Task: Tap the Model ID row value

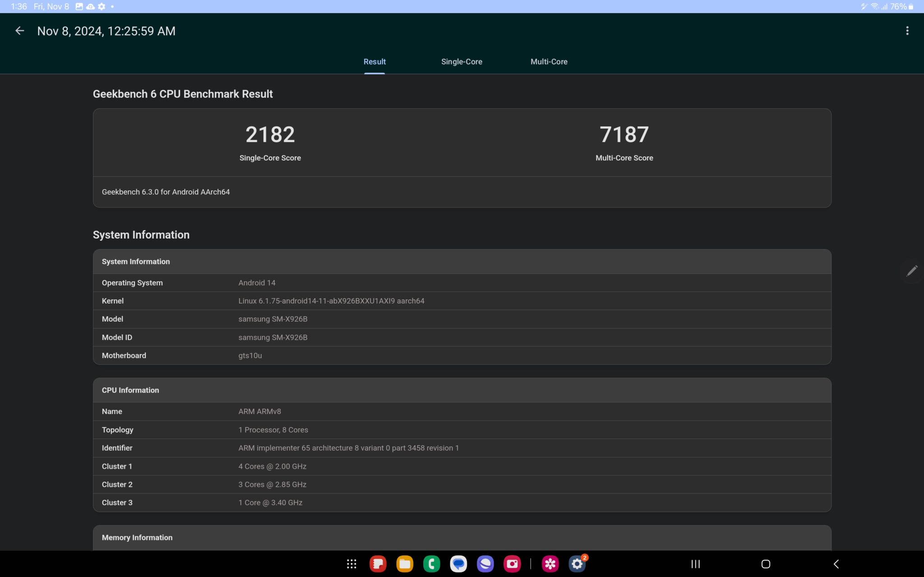Action: (273, 337)
